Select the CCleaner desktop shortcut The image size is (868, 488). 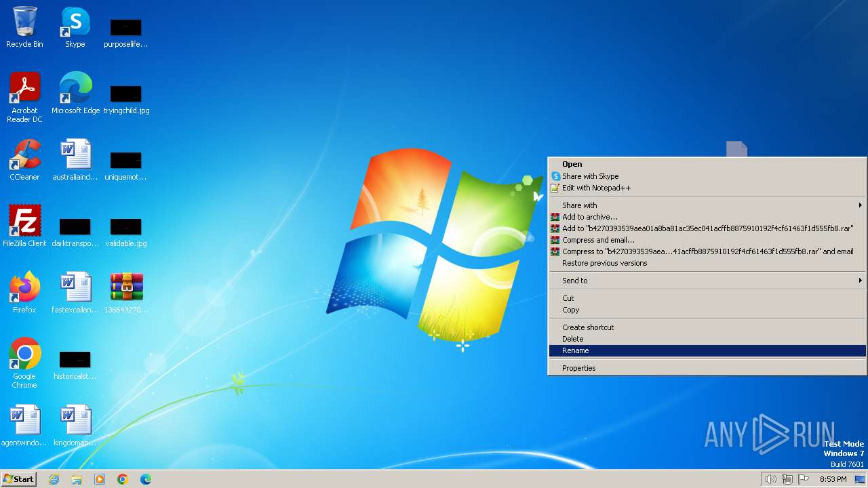pyautogui.click(x=24, y=159)
